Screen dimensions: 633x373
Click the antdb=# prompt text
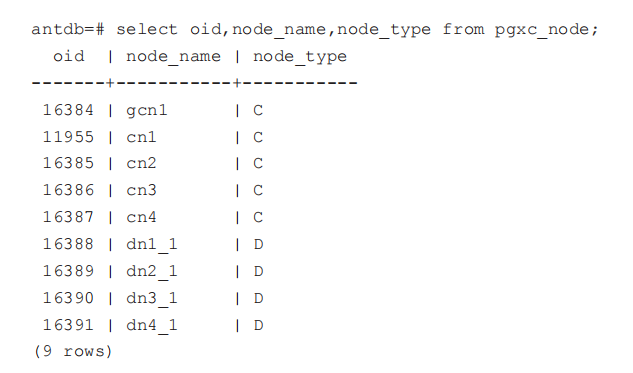coord(68,29)
